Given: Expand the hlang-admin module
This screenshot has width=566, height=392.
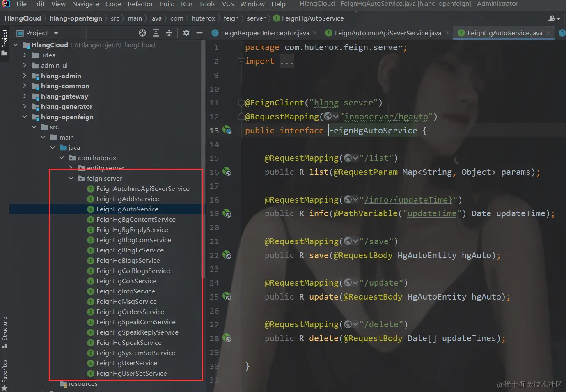Looking at the screenshot, I should click(25, 76).
